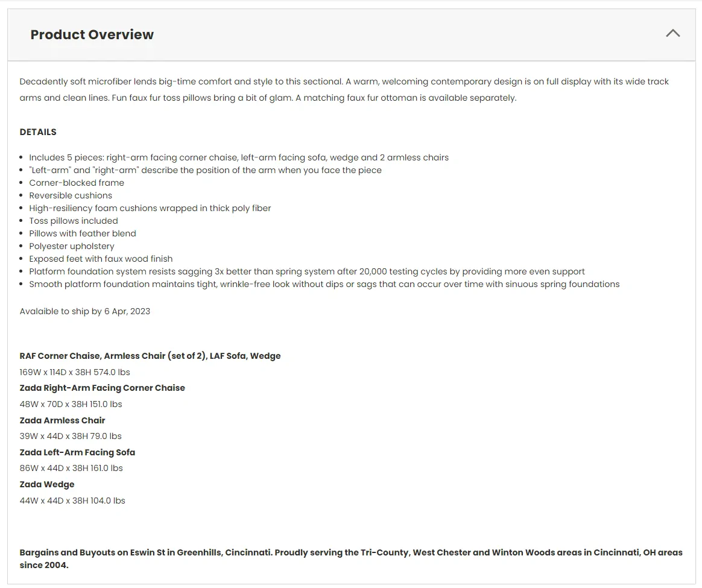Screen dimensions: 702x588
Task: Click the 'Zada Wedge' heading
Action: point(47,484)
